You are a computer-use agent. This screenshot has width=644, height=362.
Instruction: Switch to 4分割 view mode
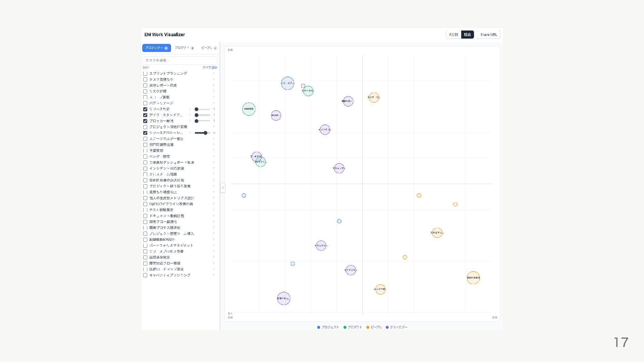coord(453,35)
